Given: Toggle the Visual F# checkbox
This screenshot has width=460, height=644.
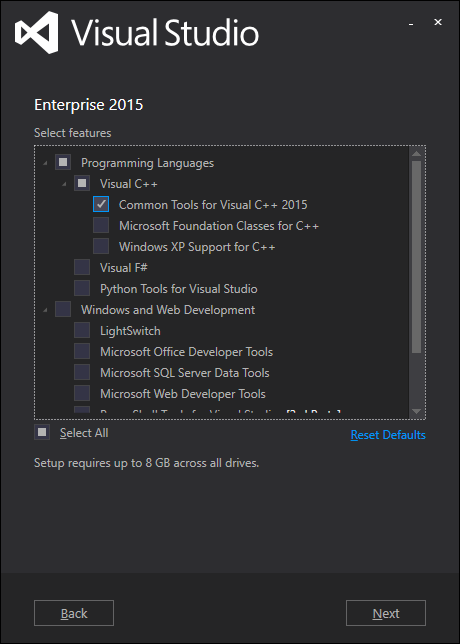Looking at the screenshot, I should [x=82, y=267].
